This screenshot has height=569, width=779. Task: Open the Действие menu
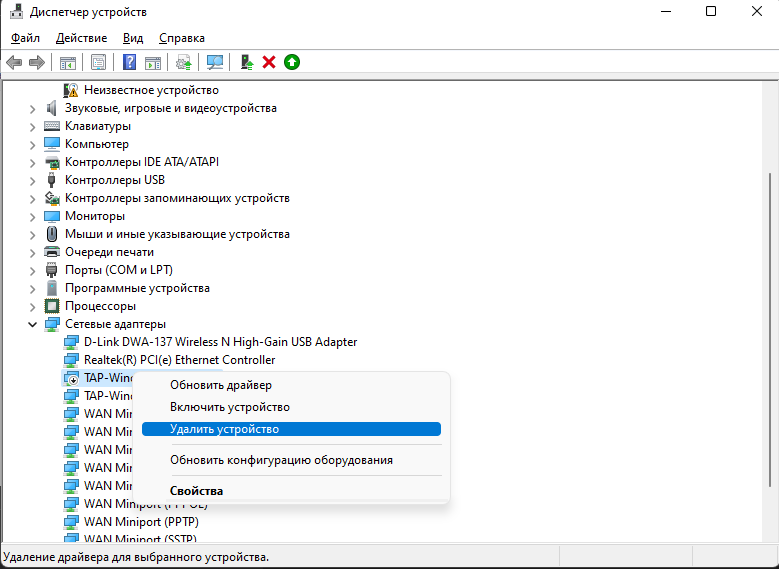pos(81,37)
